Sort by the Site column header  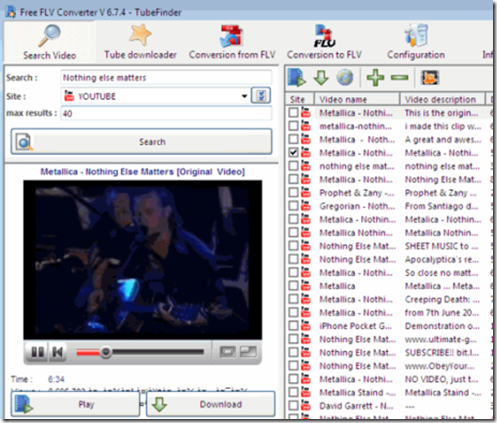coord(299,99)
